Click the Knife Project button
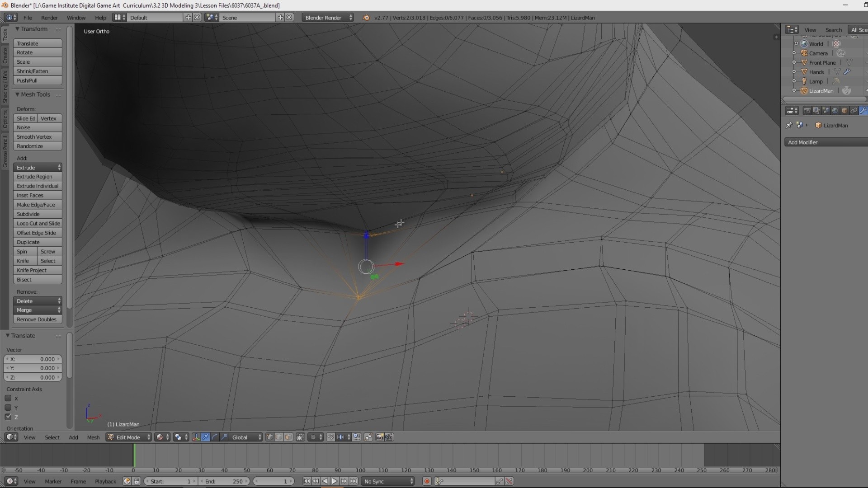Viewport: 868px width, 488px height. click(x=38, y=270)
